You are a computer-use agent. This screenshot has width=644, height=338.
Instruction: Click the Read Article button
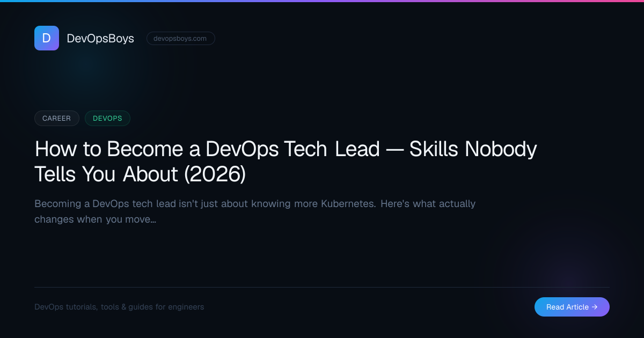572,307
